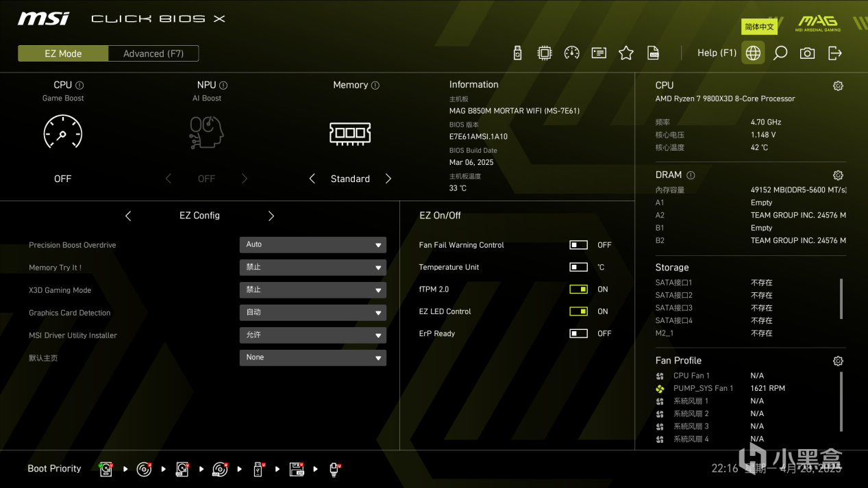Click the CPU Fan 1 fan icon
Screen dimensions: 868x488
point(660,376)
